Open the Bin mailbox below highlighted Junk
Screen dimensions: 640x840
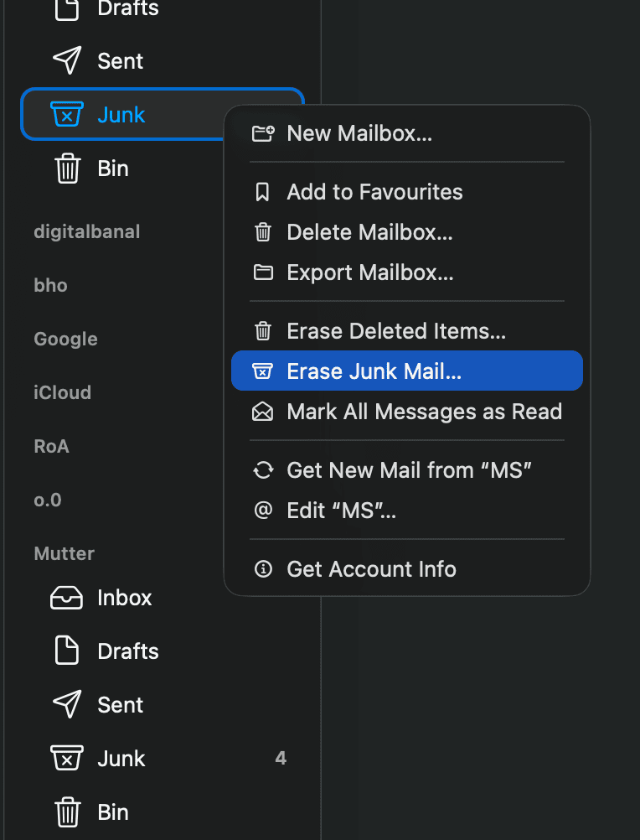pos(123,169)
